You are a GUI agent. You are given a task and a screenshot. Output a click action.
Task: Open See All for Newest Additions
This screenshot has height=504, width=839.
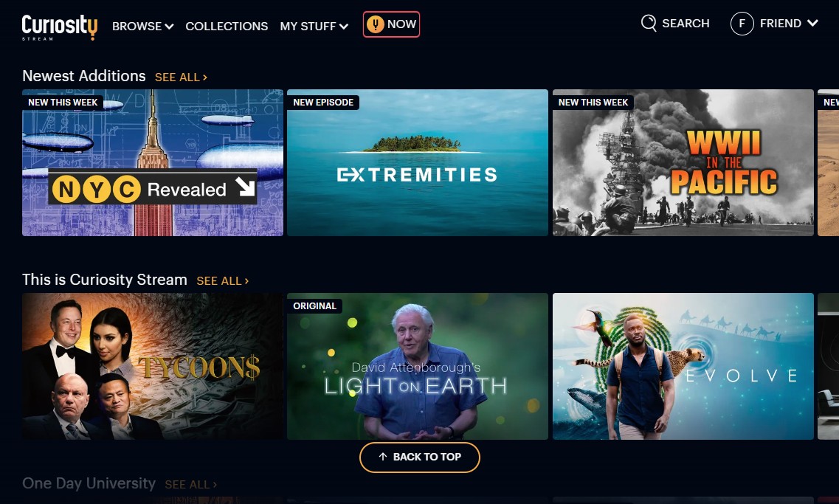pyautogui.click(x=181, y=77)
